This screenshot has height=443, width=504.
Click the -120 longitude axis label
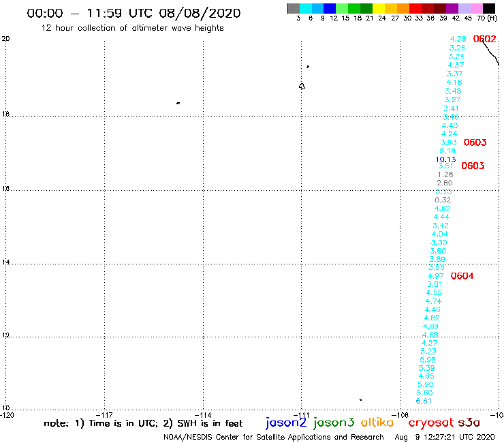pyautogui.click(x=7, y=415)
